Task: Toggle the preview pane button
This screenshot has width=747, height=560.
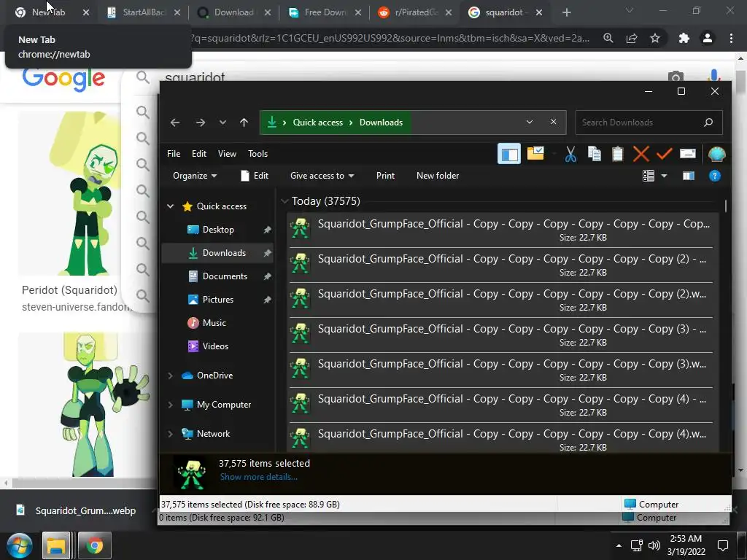Action: point(689,176)
